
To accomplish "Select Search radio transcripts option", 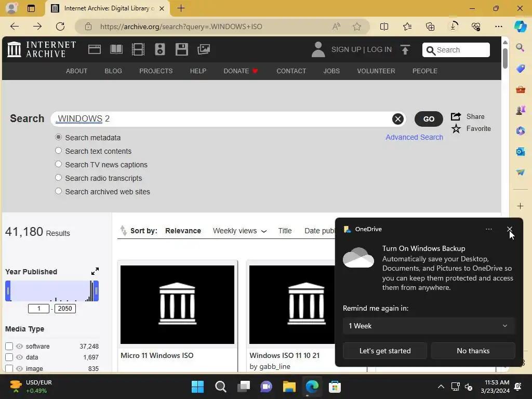I will pos(58,178).
